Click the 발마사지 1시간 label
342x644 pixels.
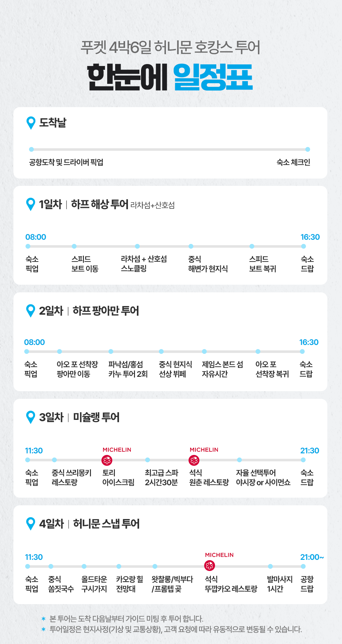point(279,584)
